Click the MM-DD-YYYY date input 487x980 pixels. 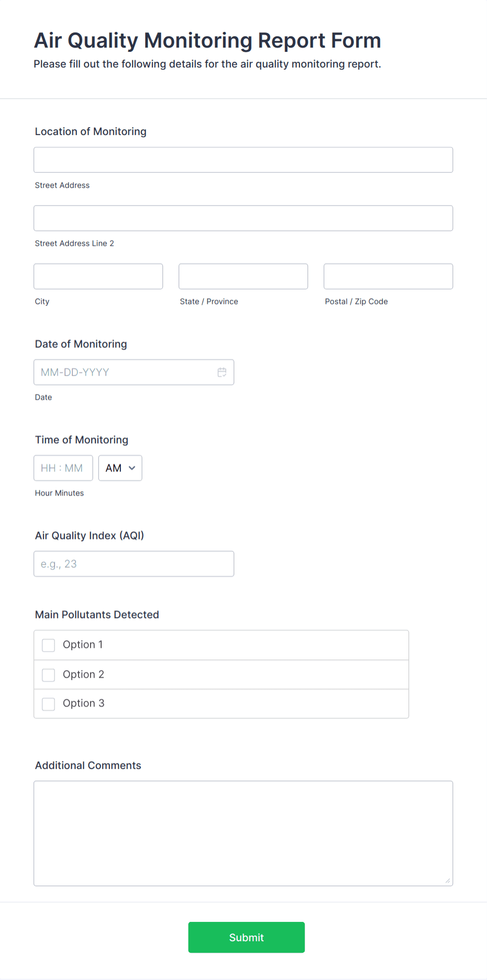(x=126, y=372)
